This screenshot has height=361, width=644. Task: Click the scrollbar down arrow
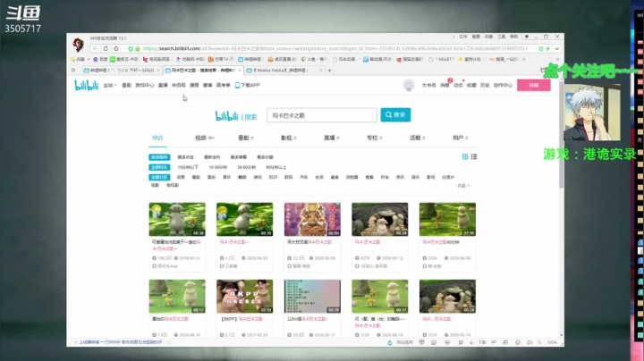561,335
